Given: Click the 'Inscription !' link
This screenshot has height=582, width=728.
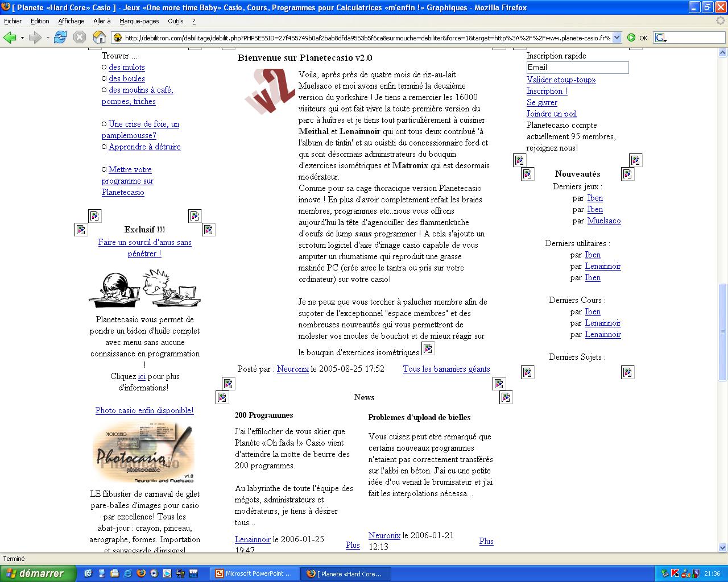Looking at the screenshot, I should (547, 91).
